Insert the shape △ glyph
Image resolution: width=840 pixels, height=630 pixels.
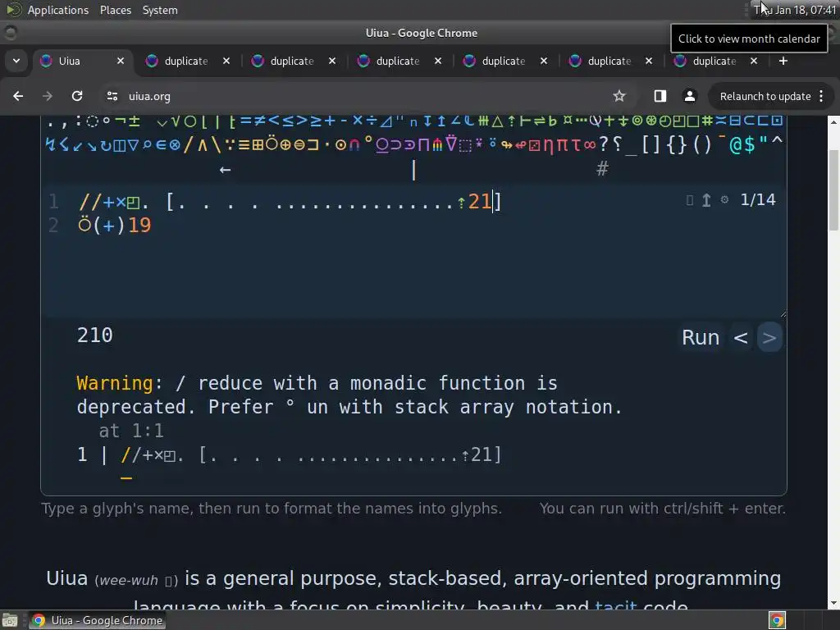tap(497, 121)
